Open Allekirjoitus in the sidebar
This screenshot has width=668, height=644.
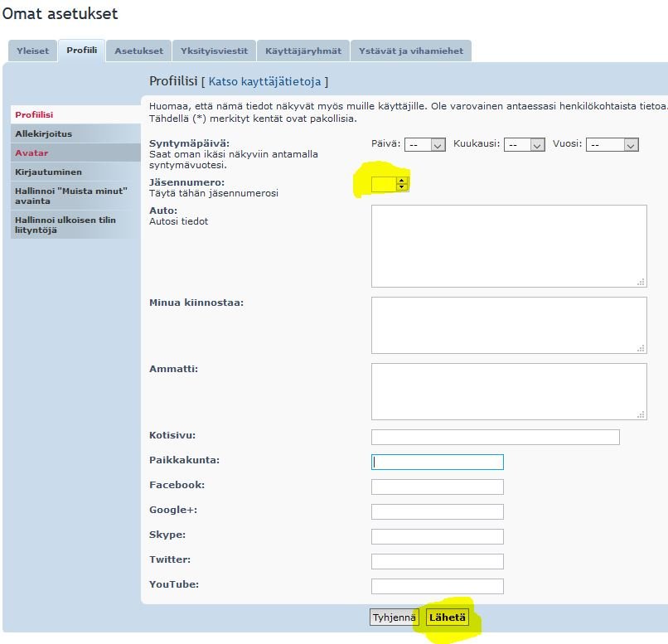click(43, 133)
